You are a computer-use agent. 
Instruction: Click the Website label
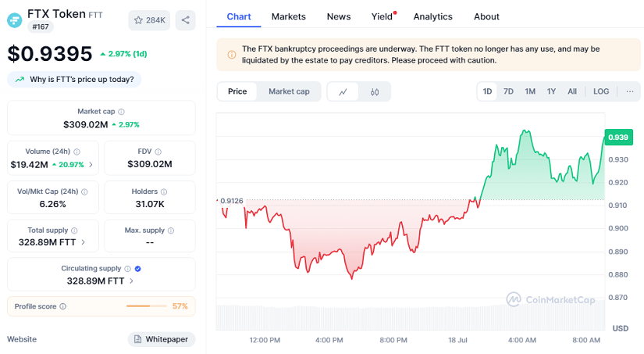(22, 339)
